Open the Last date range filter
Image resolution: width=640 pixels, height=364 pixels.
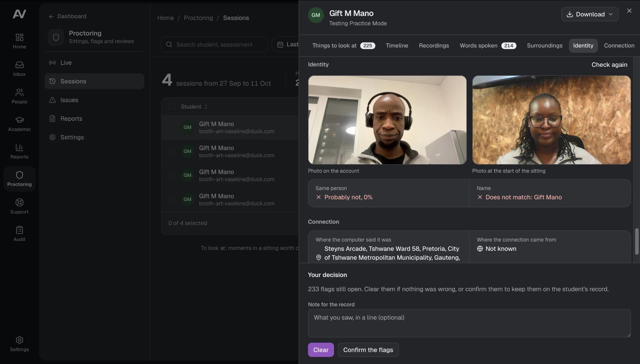tap(285, 44)
